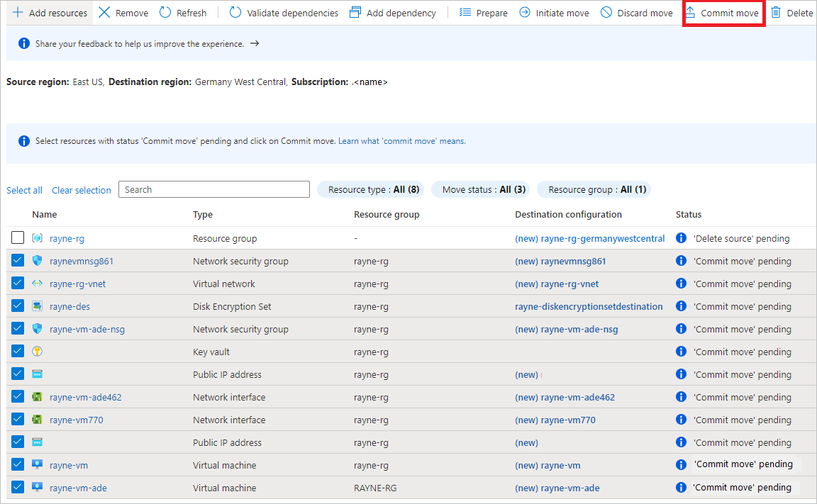Uncheck the raynevmnsg861 row checkbox
This screenshot has width=817, height=504.
(18, 260)
